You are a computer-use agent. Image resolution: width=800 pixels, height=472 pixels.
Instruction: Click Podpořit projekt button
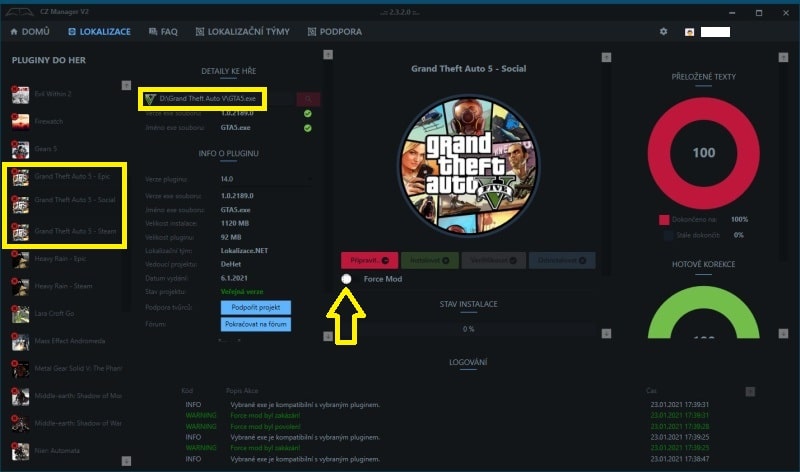coord(256,307)
